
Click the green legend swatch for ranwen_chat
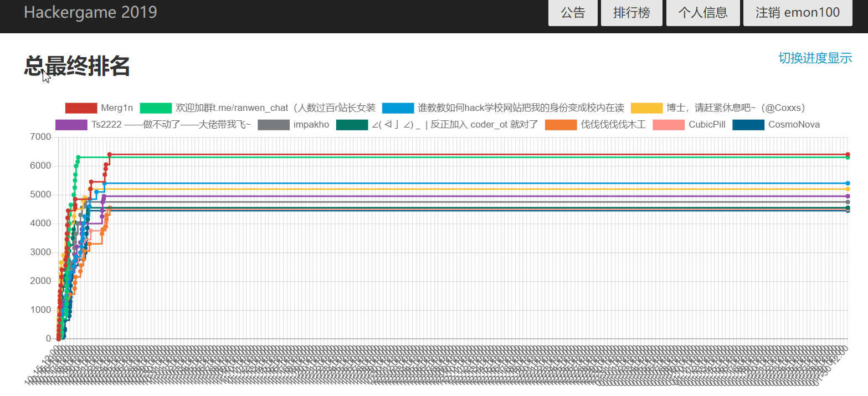[156, 108]
